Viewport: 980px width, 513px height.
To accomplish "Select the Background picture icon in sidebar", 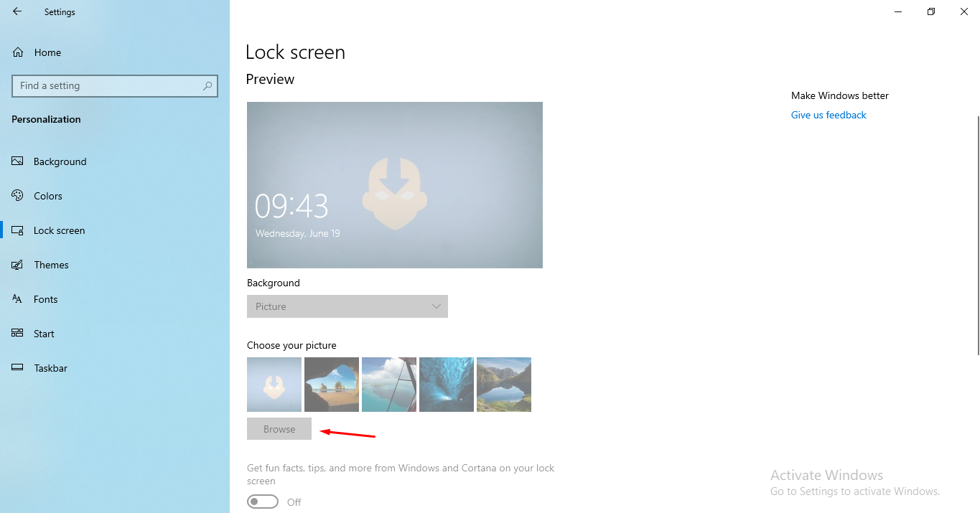I will [x=18, y=161].
